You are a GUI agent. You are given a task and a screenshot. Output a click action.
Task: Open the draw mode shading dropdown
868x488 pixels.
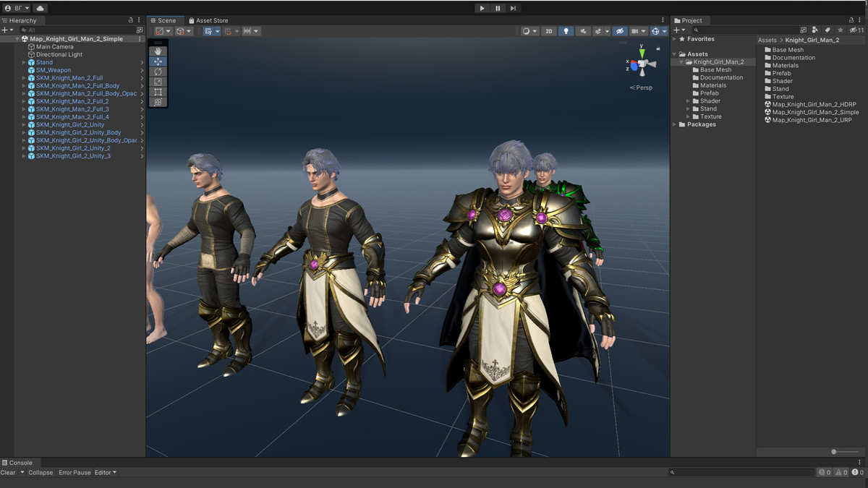tap(530, 31)
